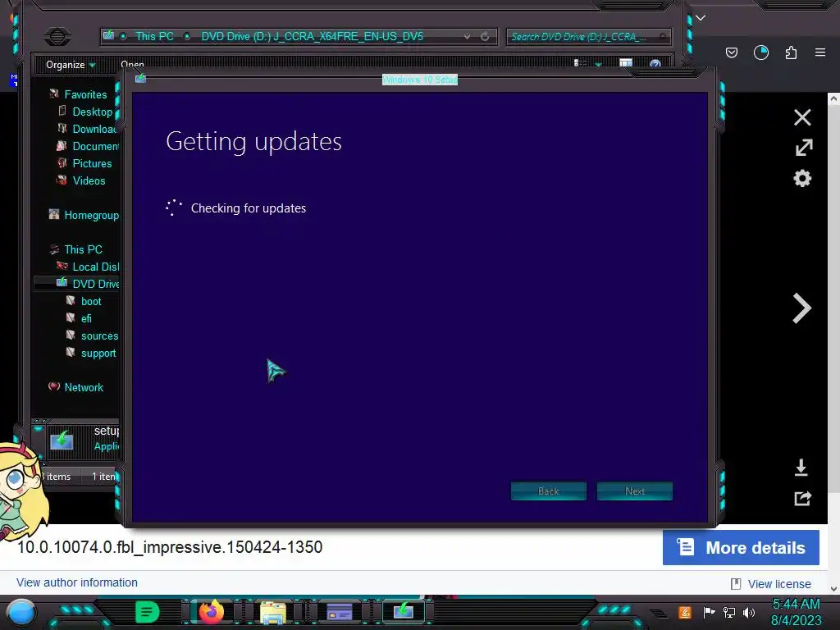
Task: Open Explorer help question mark icon
Action: click(x=655, y=64)
